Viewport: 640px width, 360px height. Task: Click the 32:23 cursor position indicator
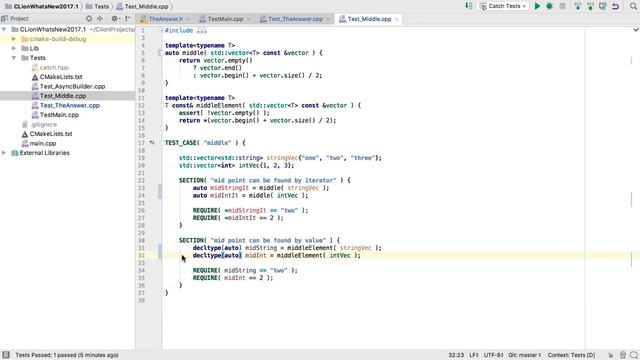click(x=456, y=355)
